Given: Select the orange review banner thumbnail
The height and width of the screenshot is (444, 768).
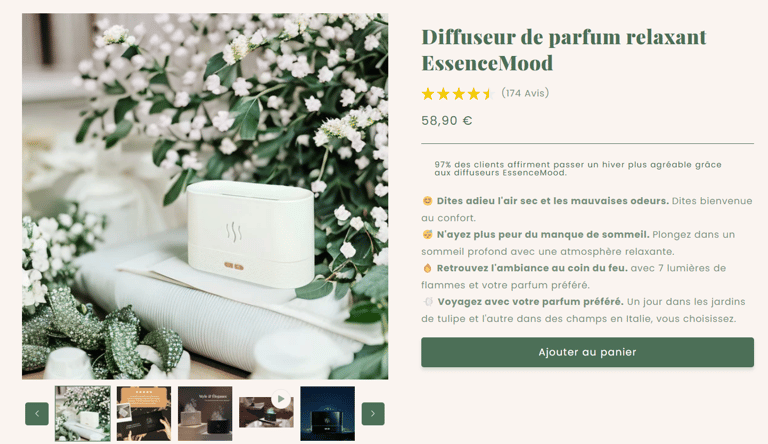Looking at the screenshot, I should [144, 414].
